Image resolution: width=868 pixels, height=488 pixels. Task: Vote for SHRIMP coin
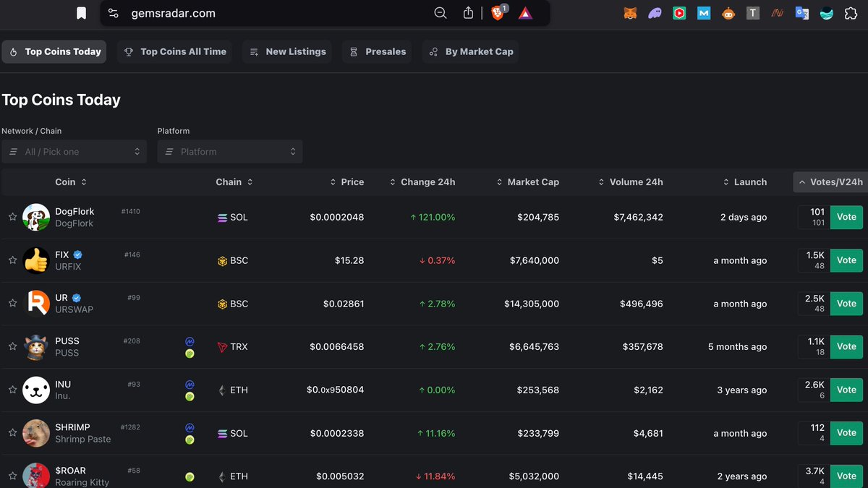coord(846,433)
